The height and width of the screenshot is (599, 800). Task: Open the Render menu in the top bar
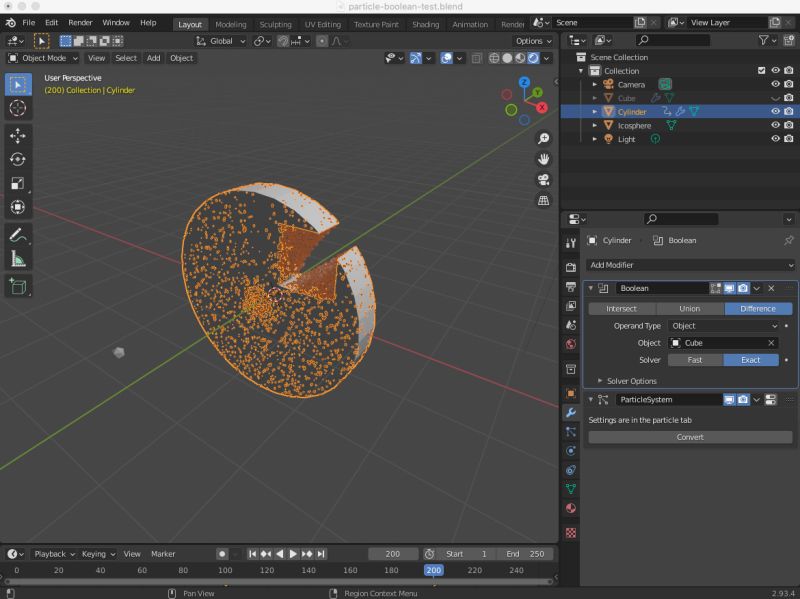coord(79,22)
